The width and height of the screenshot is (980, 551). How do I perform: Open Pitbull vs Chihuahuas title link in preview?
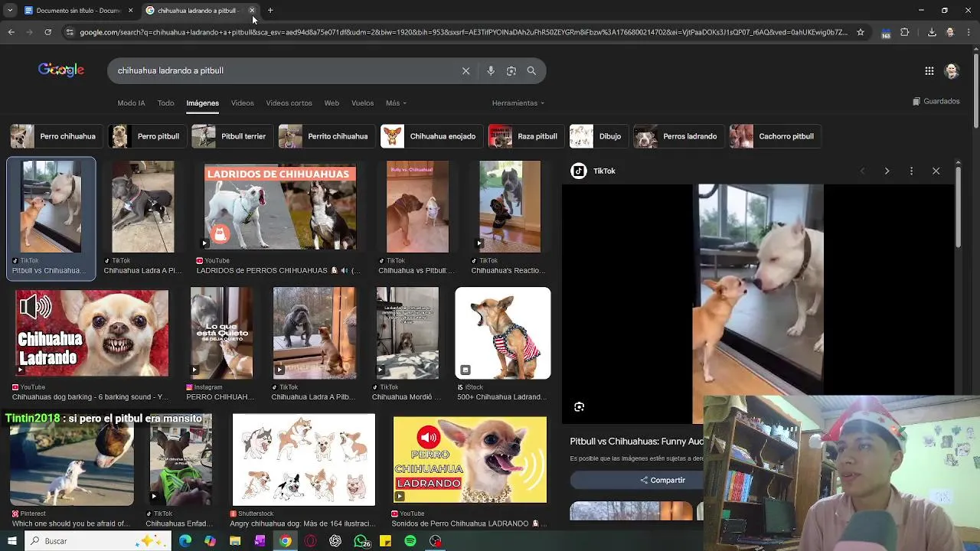pyautogui.click(x=636, y=442)
